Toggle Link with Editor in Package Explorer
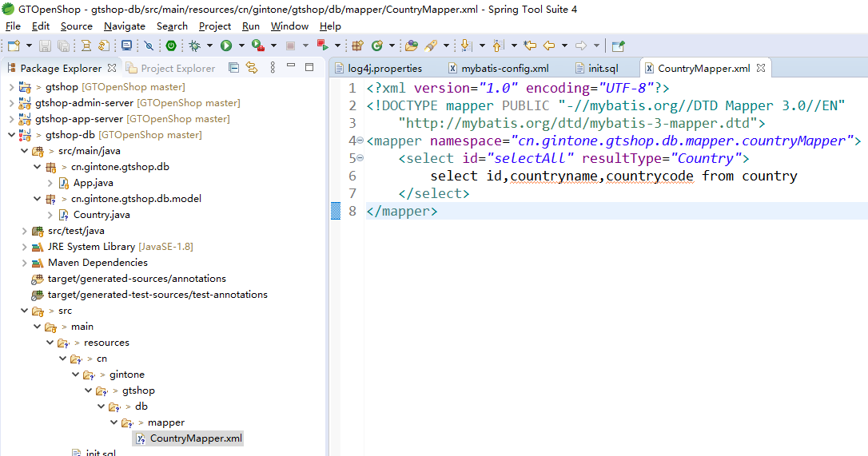 (x=252, y=68)
